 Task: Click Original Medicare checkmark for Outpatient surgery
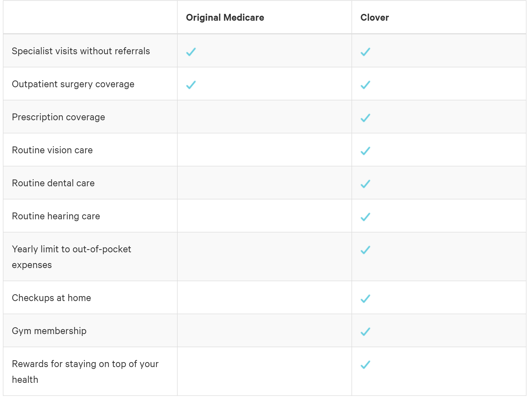click(191, 85)
